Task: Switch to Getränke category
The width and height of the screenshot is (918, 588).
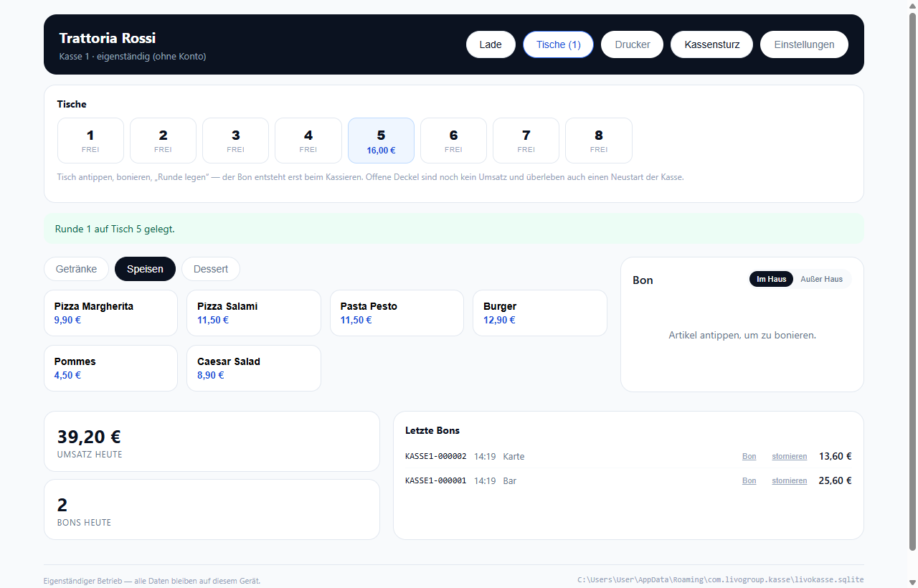Action: click(x=76, y=269)
